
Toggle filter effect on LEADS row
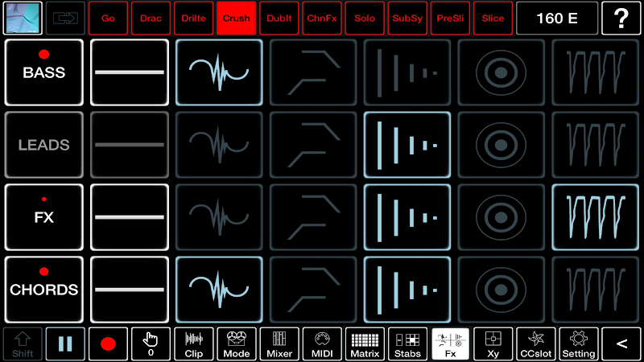313,145
